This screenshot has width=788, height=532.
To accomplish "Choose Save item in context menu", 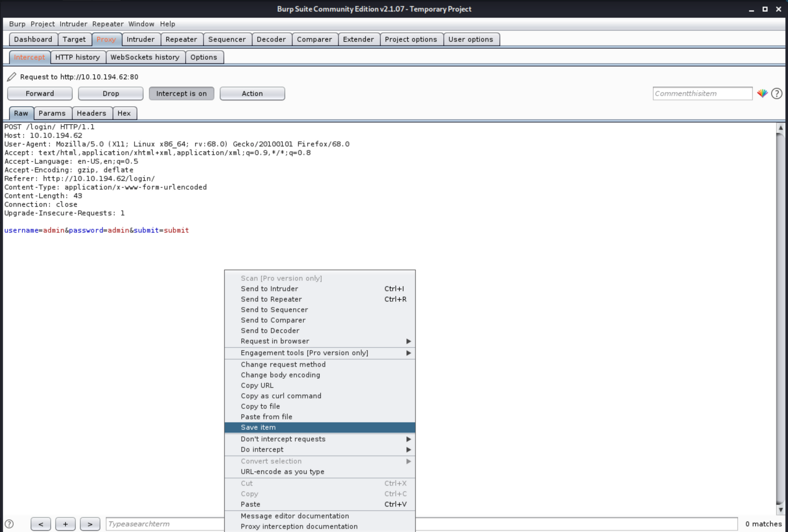I will (x=258, y=427).
